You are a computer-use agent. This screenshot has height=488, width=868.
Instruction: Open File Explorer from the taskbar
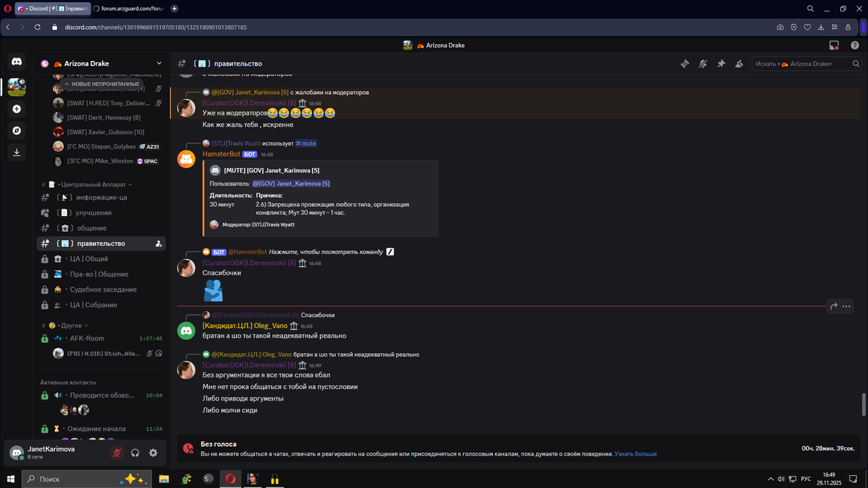pos(163,479)
